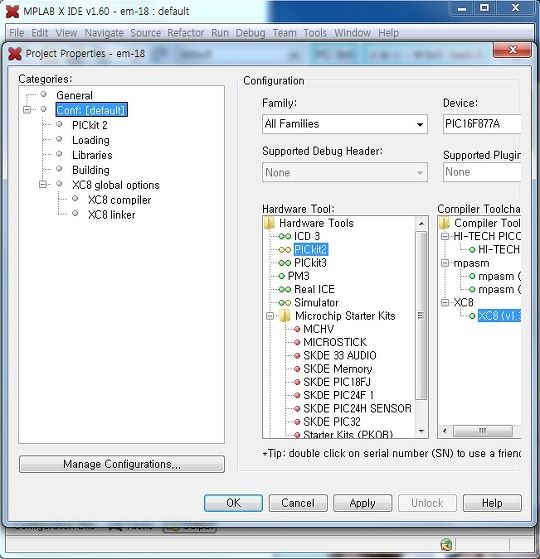This screenshot has height=559, width=540.
Task: Select the Libraries category
Action: [x=92, y=155]
